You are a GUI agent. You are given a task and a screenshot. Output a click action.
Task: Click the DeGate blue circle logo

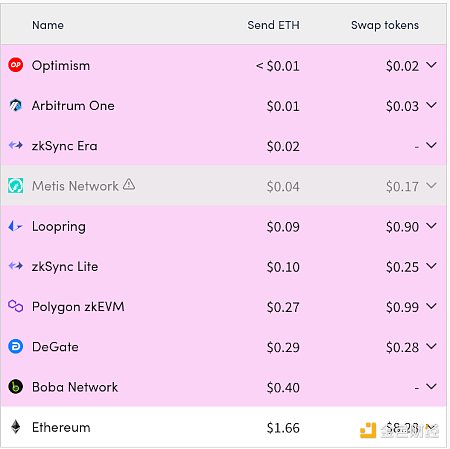(15, 346)
